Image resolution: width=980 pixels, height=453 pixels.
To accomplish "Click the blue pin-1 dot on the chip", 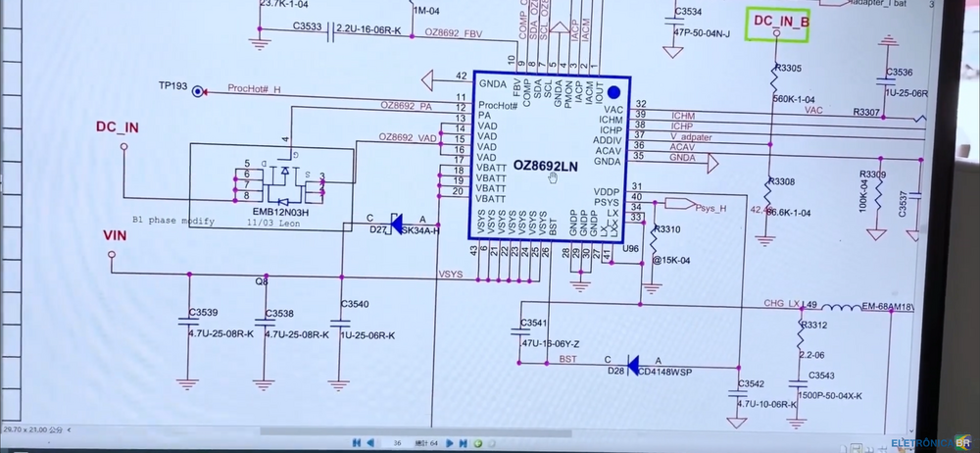I will (614, 91).
